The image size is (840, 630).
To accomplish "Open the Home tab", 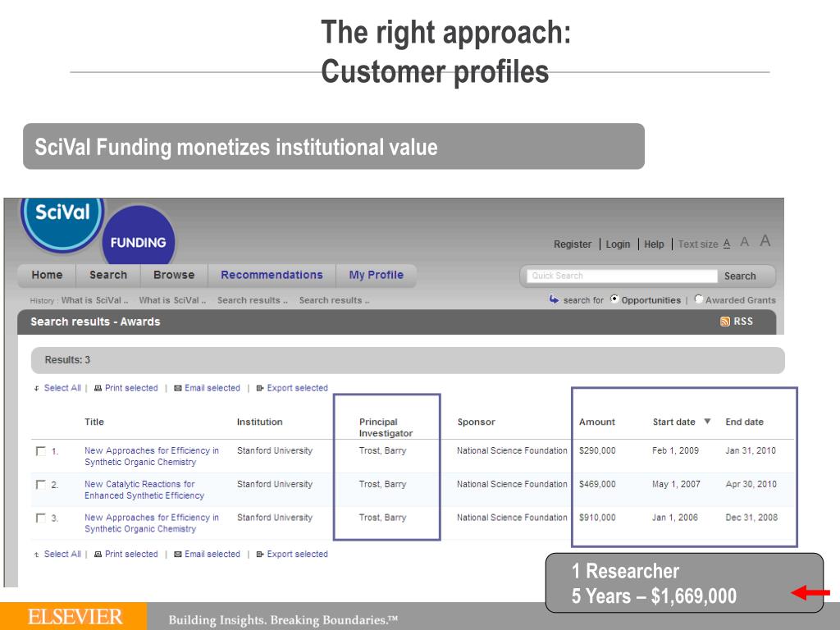I will click(47, 276).
